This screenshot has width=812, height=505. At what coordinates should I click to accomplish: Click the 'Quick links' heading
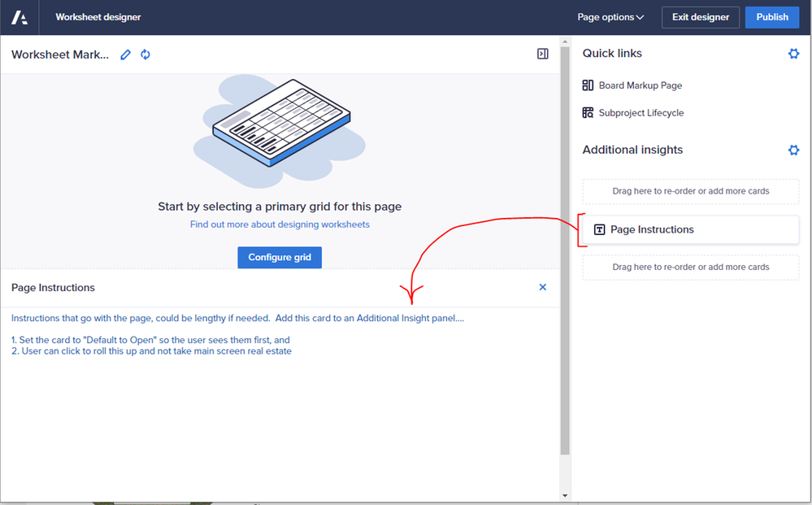click(612, 54)
